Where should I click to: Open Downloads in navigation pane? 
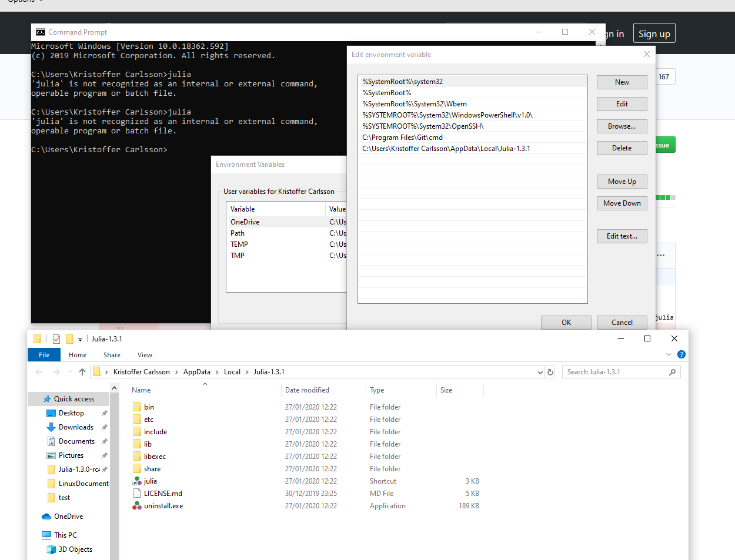[x=76, y=427]
